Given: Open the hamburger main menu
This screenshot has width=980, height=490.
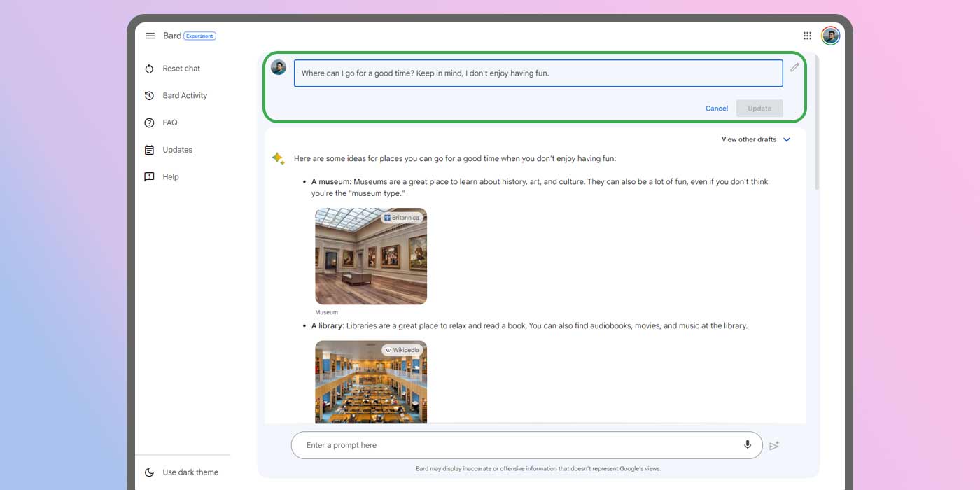Looking at the screenshot, I should (150, 36).
